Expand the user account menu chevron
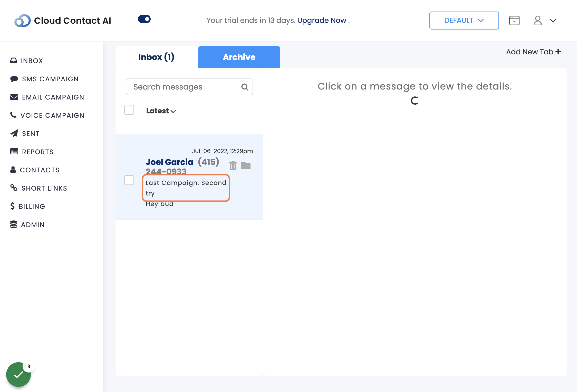This screenshot has width=577, height=392. pos(553,21)
